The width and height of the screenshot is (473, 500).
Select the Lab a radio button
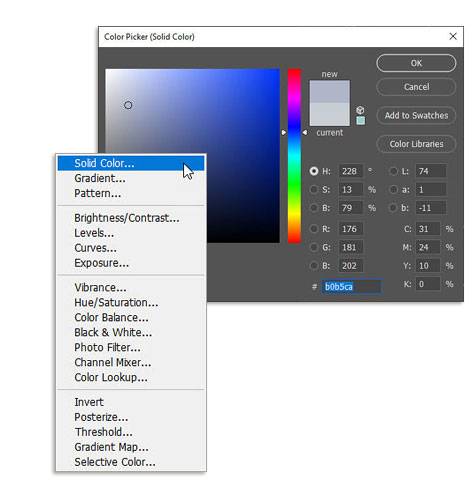pyautogui.click(x=393, y=190)
